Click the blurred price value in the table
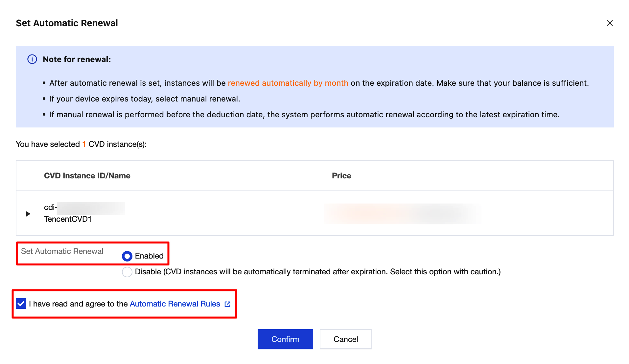The height and width of the screenshot is (364, 629). coord(402,214)
